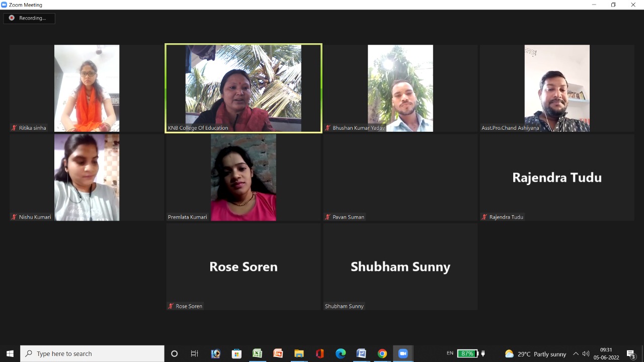Open Microsoft Store from taskbar

click(x=236, y=353)
